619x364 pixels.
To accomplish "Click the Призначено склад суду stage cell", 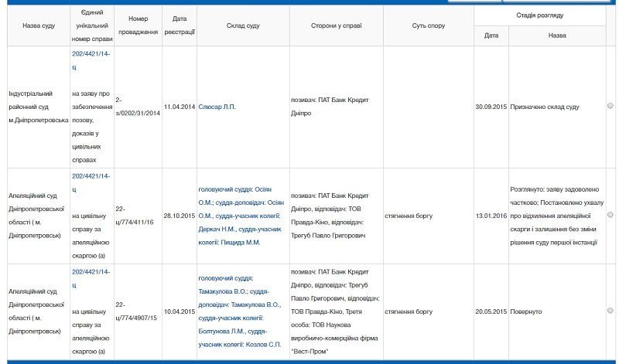I will [x=545, y=106].
